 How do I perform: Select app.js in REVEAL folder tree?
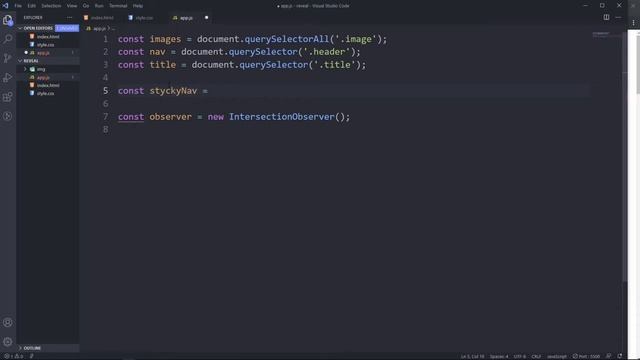43,77
